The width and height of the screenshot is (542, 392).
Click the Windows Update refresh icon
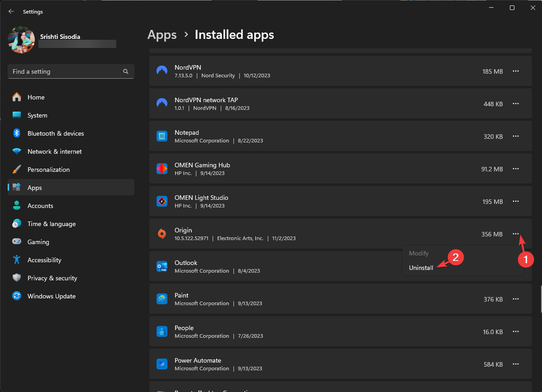(x=17, y=296)
